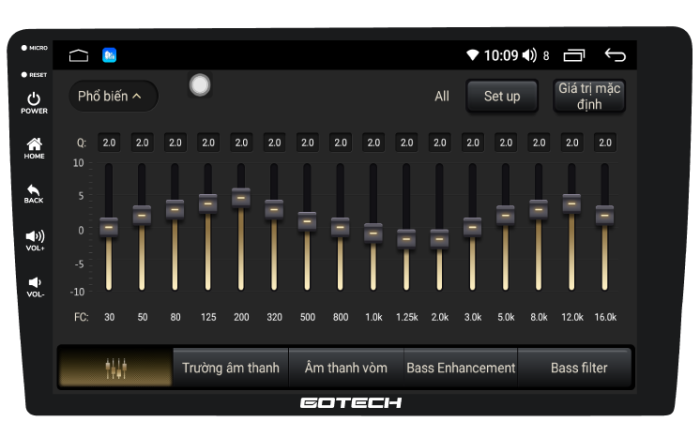
Task: Open the blue app icon in status bar
Action: pos(110,56)
